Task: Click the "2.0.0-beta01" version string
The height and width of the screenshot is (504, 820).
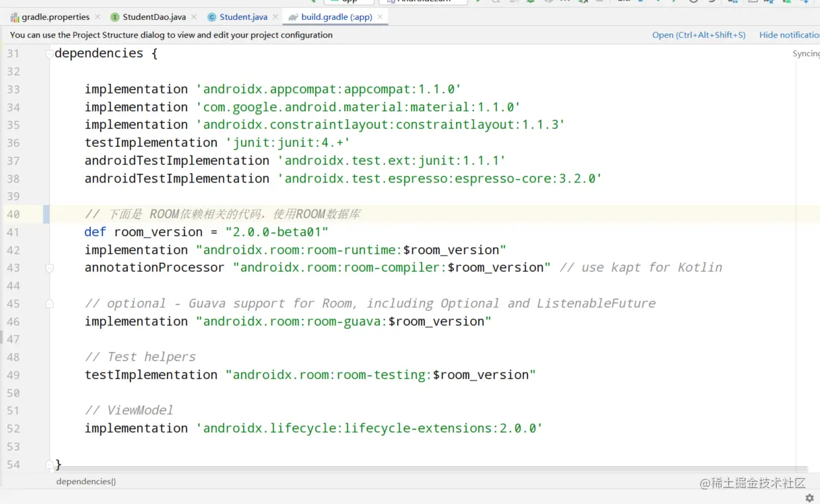Action: [277, 232]
